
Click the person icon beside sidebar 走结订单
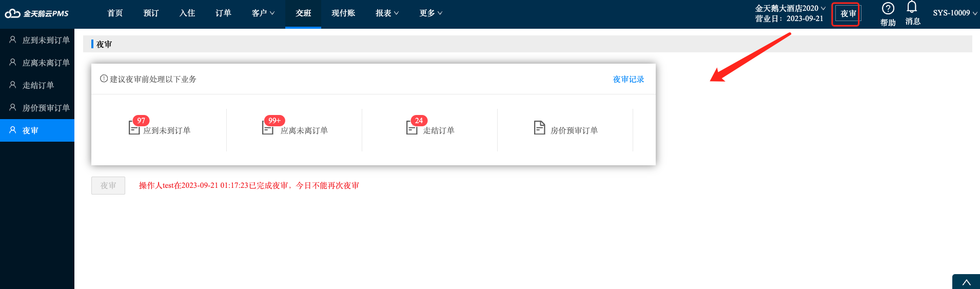[13, 85]
